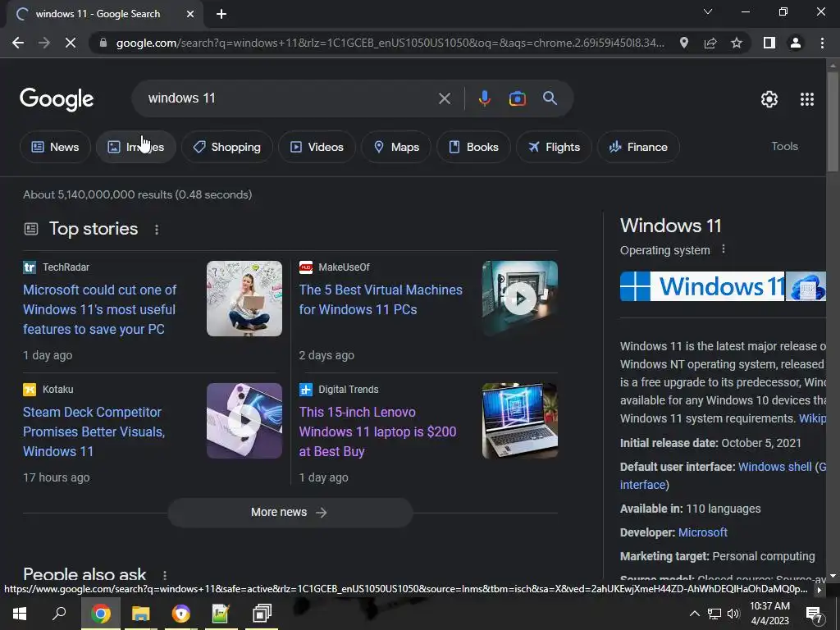This screenshot has height=630, width=840.
Task: Switch to the Videos filter
Action: (317, 147)
